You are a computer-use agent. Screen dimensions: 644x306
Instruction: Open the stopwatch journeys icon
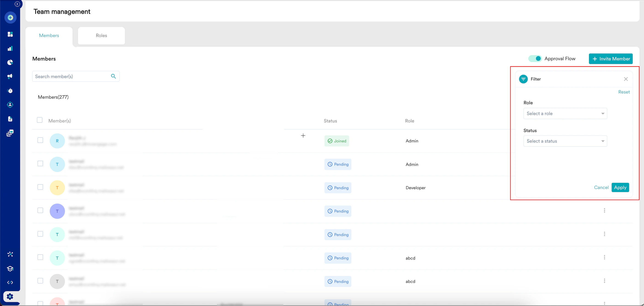click(10, 91)
